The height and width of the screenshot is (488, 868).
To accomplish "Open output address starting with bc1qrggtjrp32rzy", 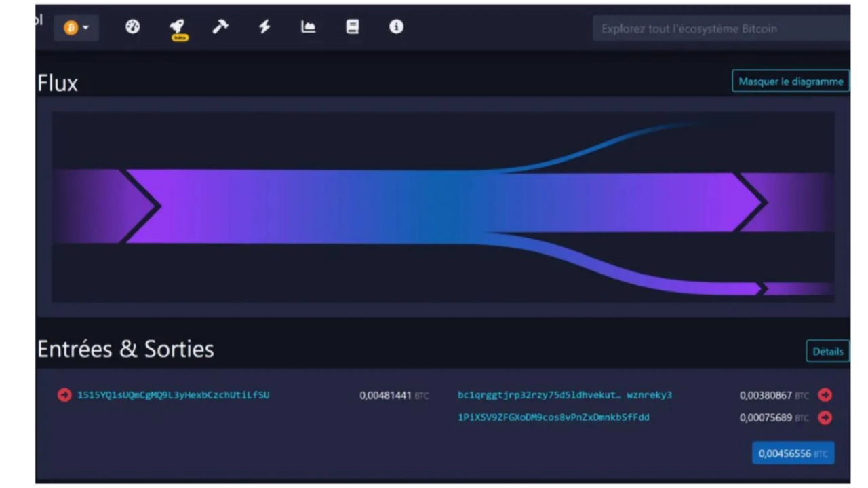I will pos(564,395).
